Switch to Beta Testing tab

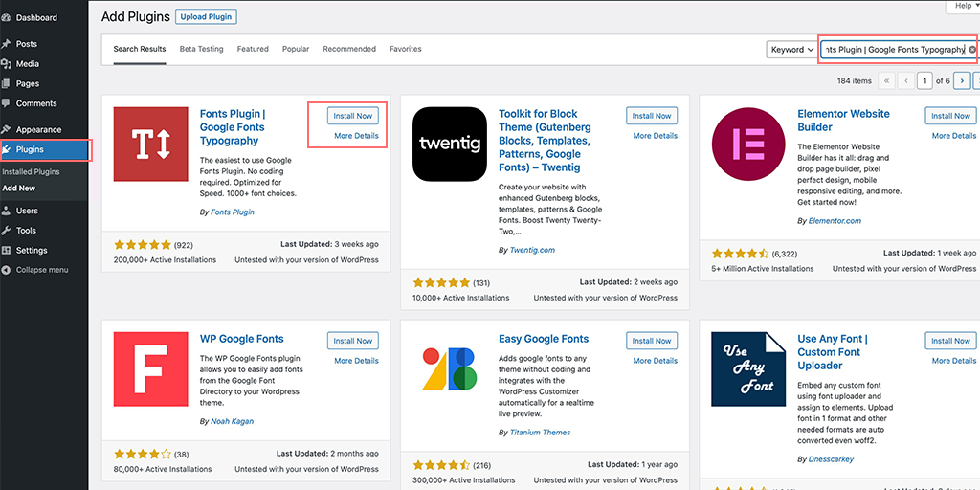coord(201,49)
